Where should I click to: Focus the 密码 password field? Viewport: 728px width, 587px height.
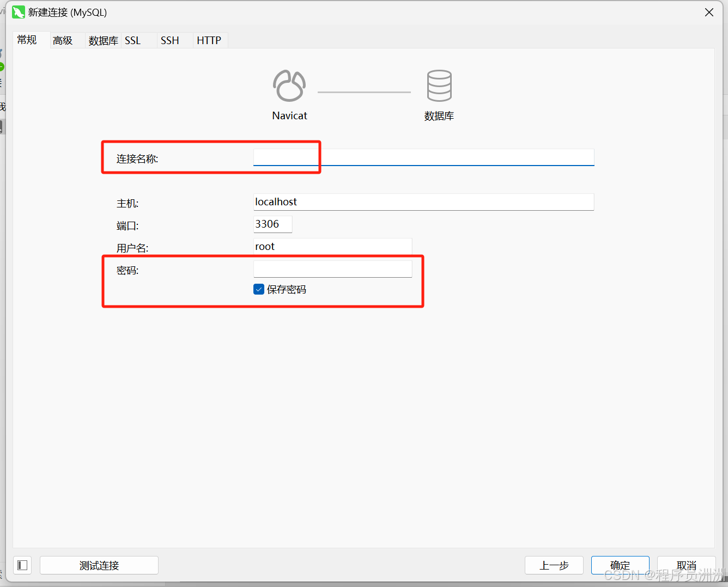tap(332, 269)
